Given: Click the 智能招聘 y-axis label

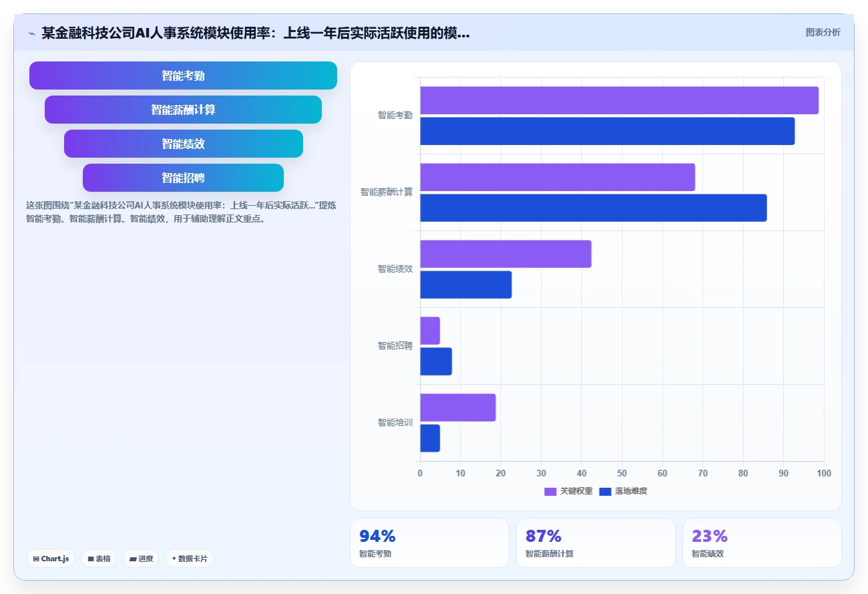Looking at the screenshot, I should tap(395, 345).
